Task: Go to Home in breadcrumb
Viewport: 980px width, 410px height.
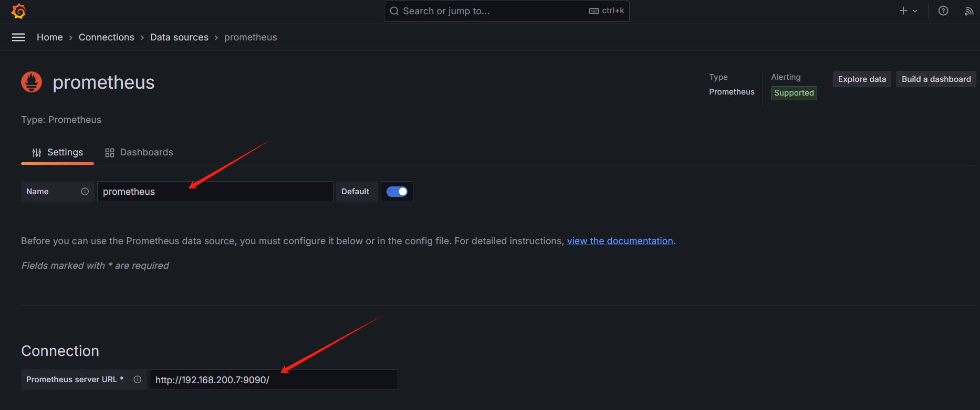Action: (50, 37)
